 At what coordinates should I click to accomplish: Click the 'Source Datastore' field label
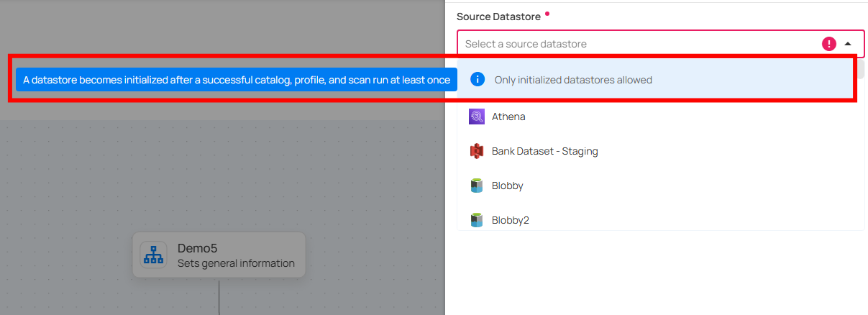498,16
